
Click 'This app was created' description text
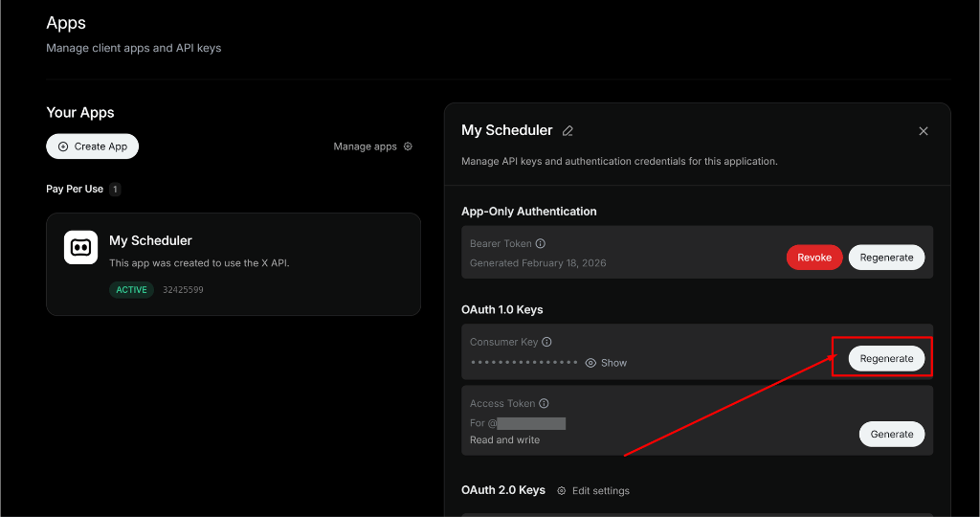[199, 263]
